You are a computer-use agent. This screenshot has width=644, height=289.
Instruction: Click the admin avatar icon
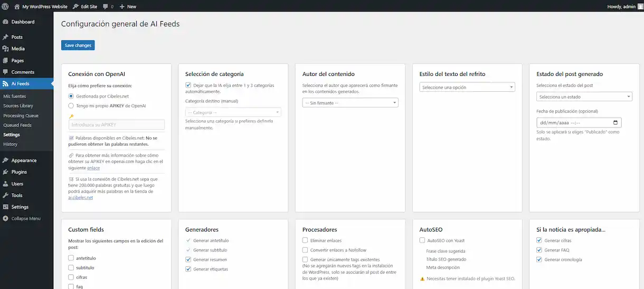pyautogui.click(x=640, y=6)
